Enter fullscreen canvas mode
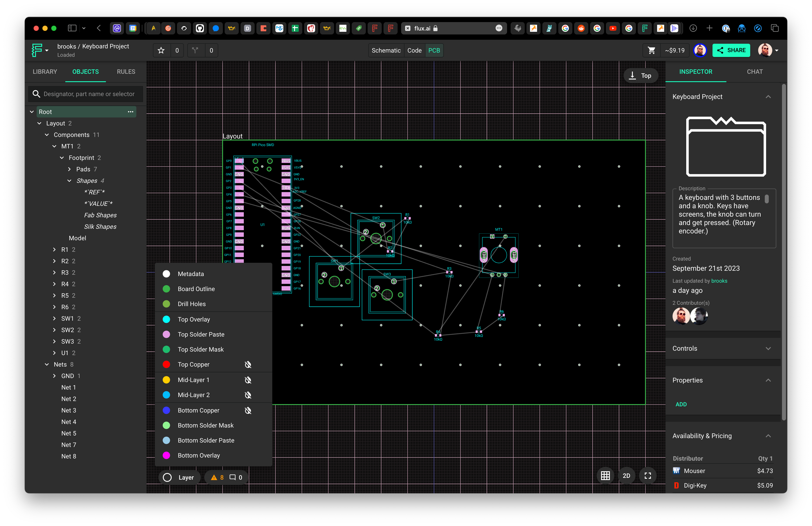 648,475
